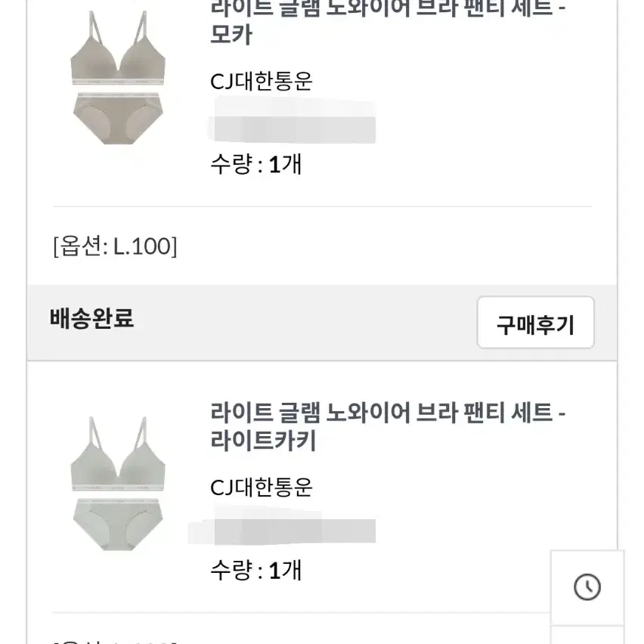Select the [옵션: L.100] option text
This screenshot has height=644, width=644.
click(115, 246)
